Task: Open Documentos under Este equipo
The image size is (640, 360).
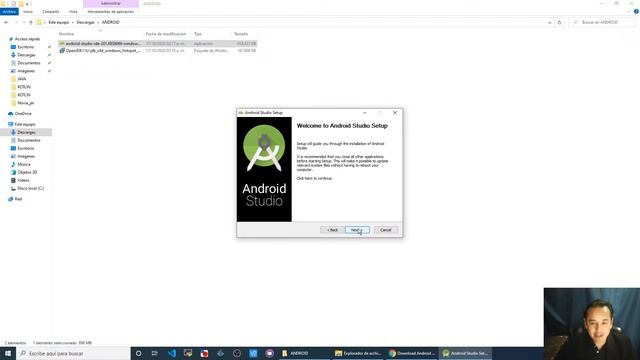Action: [29, 140]
